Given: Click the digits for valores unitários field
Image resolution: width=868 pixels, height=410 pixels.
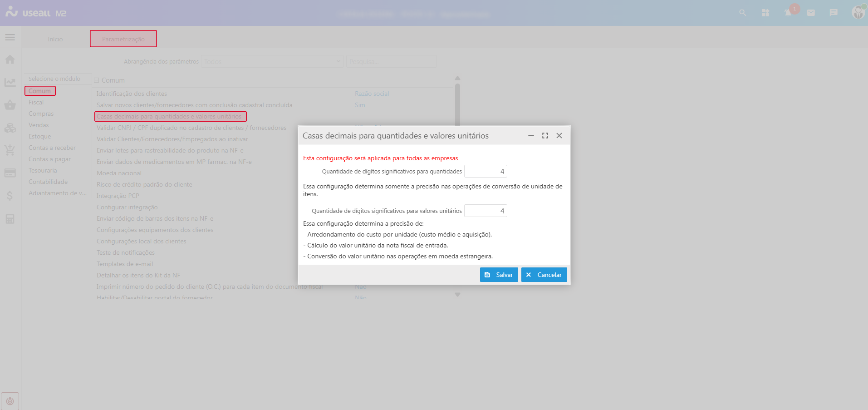Looking at the screenshot, I should pyautogui.click(x=485, y=211).
